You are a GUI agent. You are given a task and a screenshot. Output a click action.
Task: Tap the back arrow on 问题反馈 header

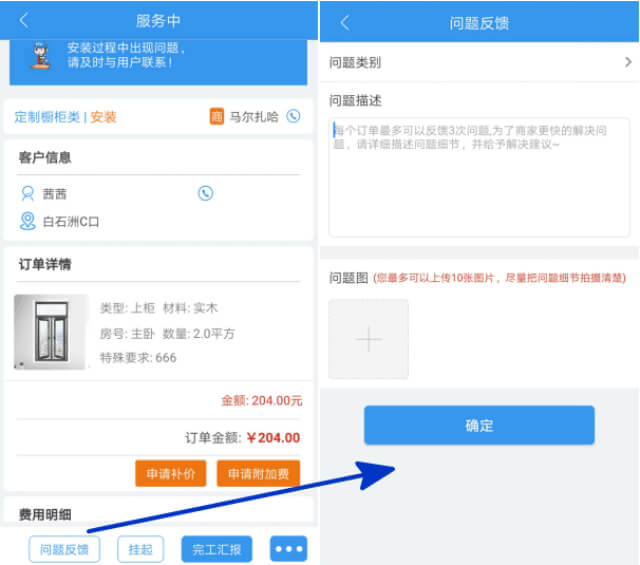(345, 22)
